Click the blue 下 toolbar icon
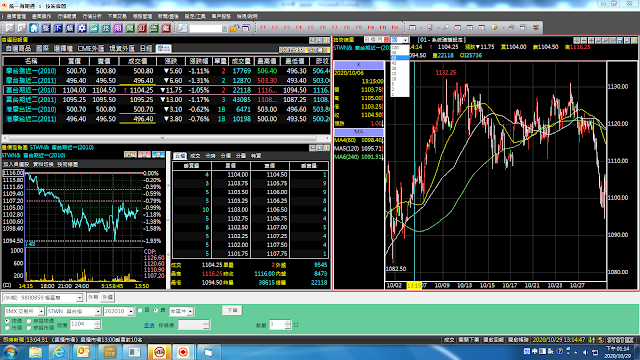Screen dimensions: 640x360 (58, 28)
